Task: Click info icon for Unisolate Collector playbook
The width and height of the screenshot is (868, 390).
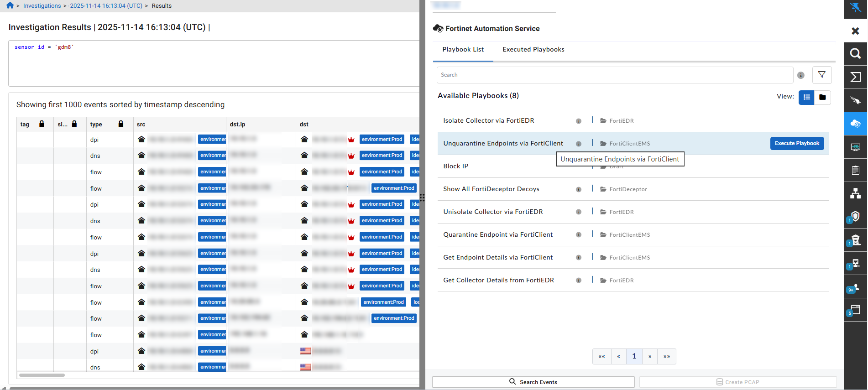Action: (579, 213)
